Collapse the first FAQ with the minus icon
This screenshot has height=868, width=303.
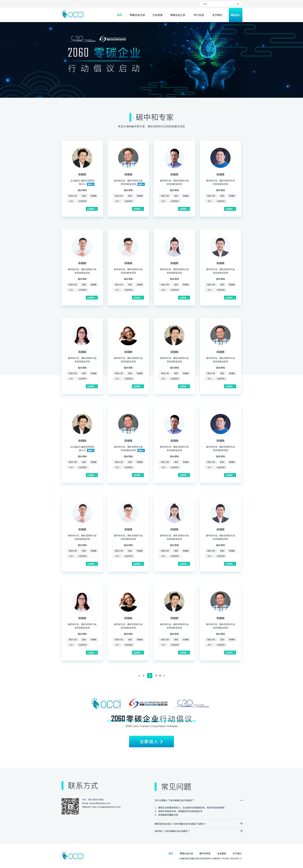[241, 800]
